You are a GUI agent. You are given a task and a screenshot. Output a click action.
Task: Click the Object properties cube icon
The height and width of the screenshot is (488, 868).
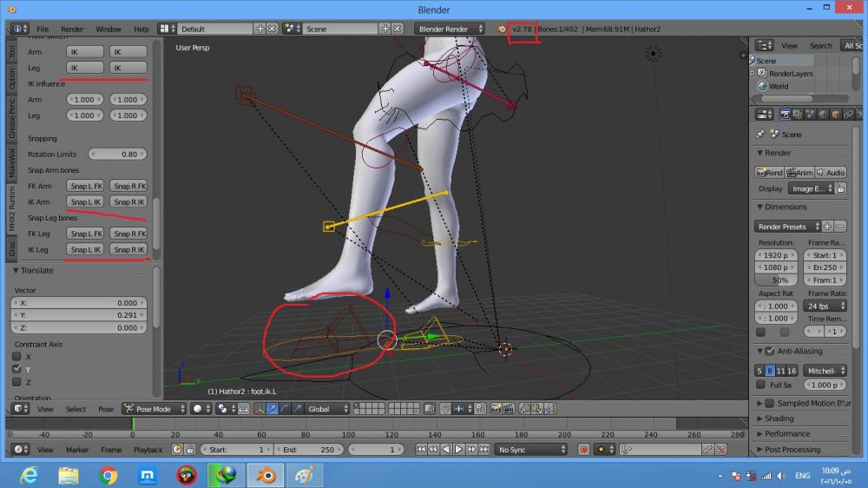(x=835, y=114)
